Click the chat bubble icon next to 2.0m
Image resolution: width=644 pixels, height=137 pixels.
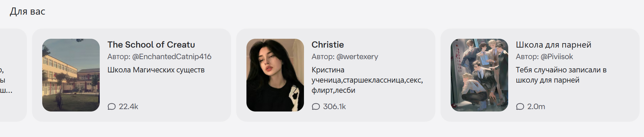coord(520,107)
